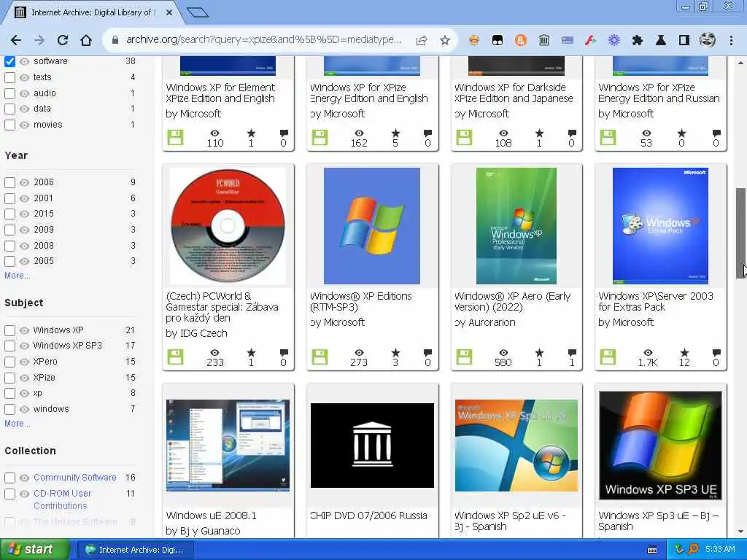Open CHIP DVD 07/2006 Russia title
This screenshot has width=747, height=560.
(x=368, y=516)
